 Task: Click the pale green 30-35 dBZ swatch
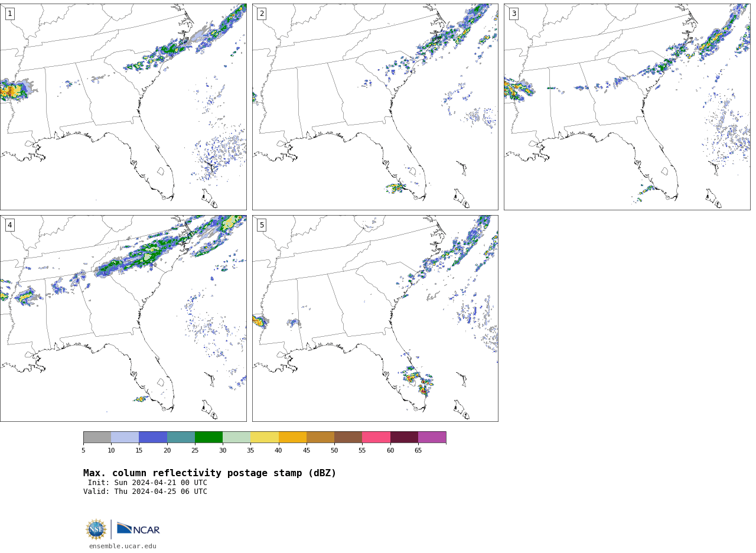pos(237,437)
